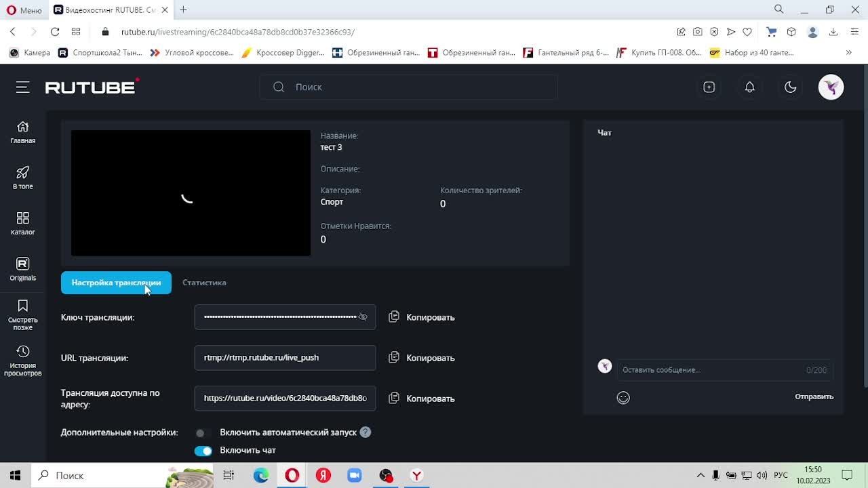Open the Камера bookmark
868x488 pixels.
(30, 52)
